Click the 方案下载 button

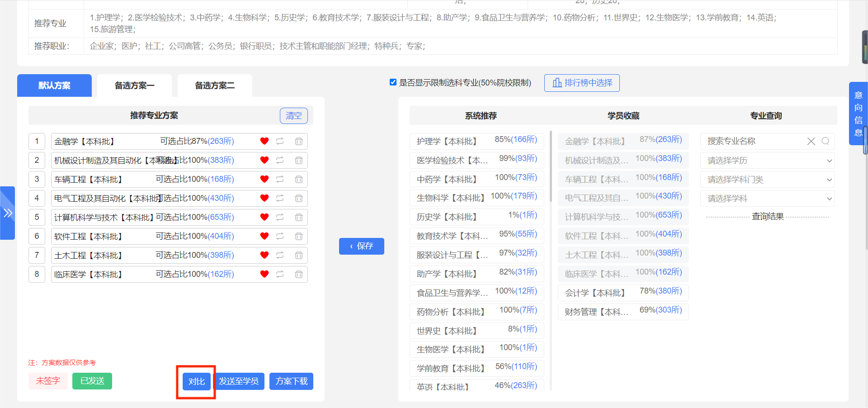[x=291, y=381]
